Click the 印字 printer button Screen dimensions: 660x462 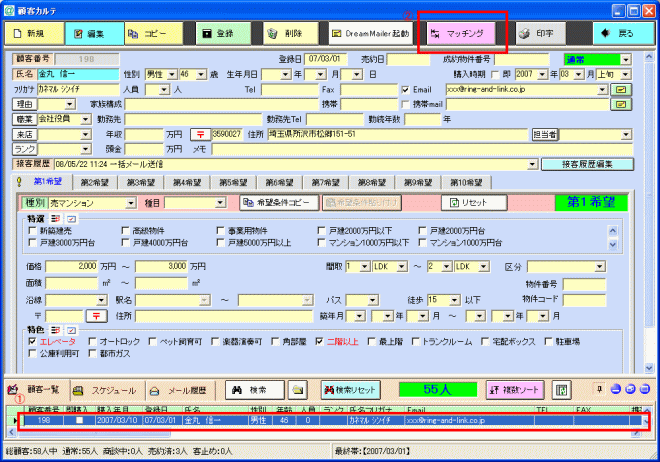[x=540, y=33]
